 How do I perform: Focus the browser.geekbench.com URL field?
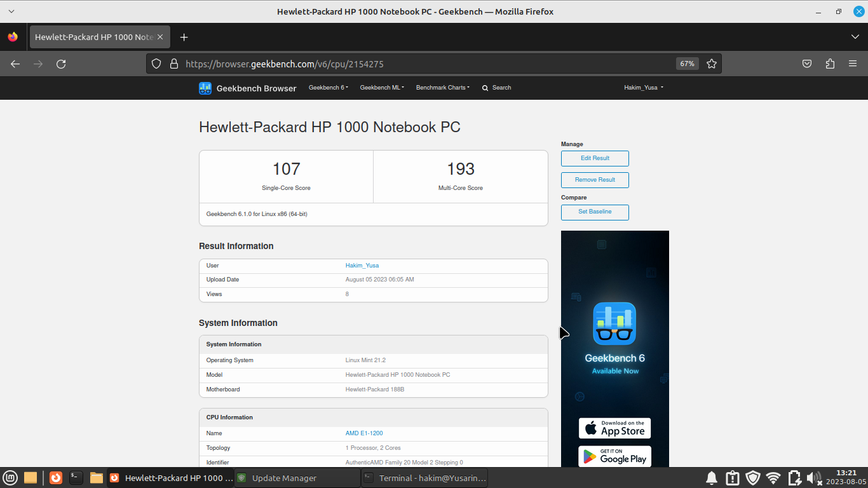pyautogui.click(x=426, y=64)
